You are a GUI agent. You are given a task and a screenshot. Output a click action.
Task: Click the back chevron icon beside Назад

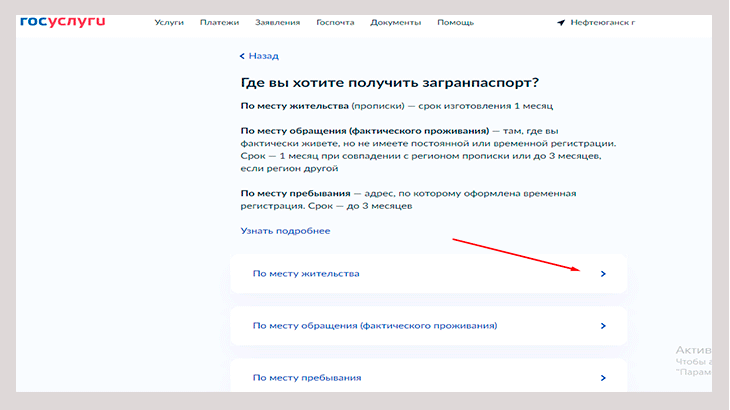(242, 56)
